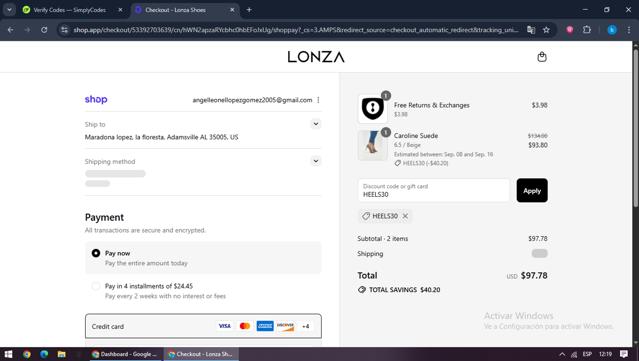Select the Mastercard icon
Screen dimensions: 639x361
pos(245,326)
